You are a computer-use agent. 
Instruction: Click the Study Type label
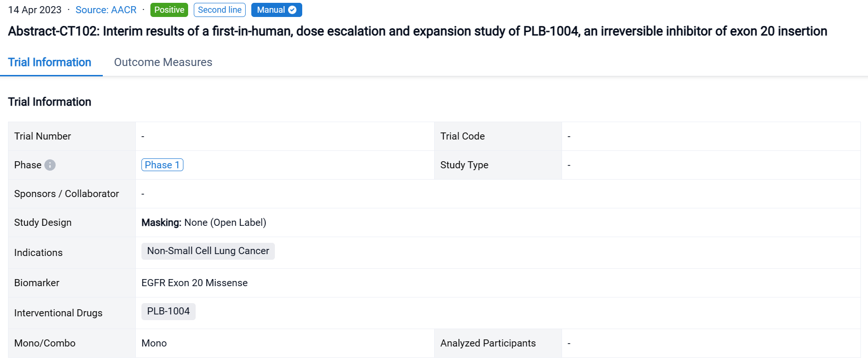click(464, 165)
